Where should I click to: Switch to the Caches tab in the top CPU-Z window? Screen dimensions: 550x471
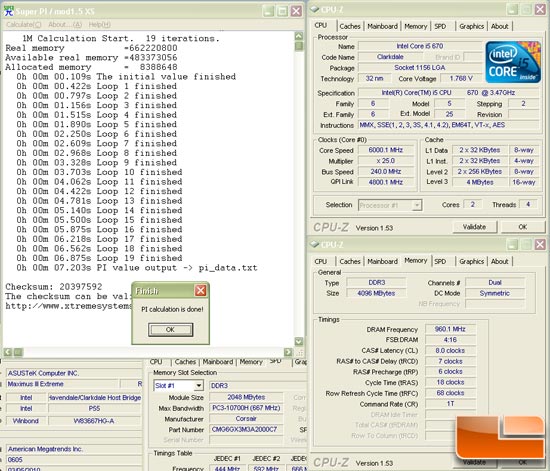pyautogui.click(x=350, y=26)
